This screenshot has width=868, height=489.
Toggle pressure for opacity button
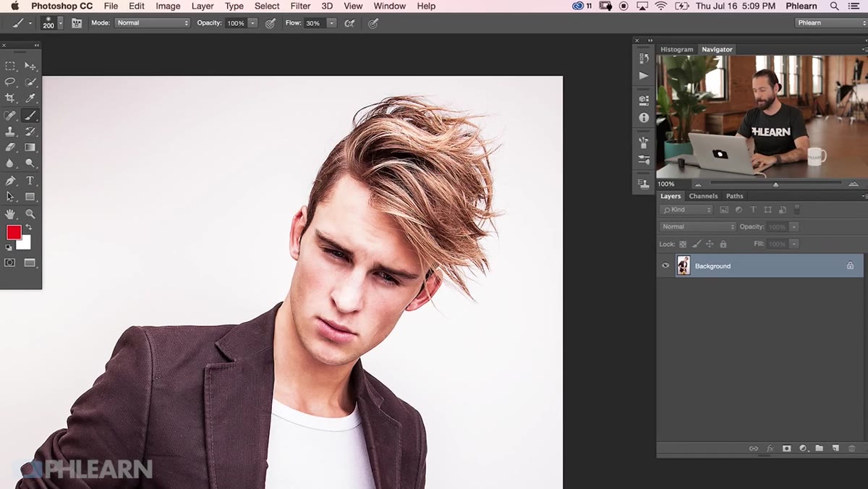(271, 23)
